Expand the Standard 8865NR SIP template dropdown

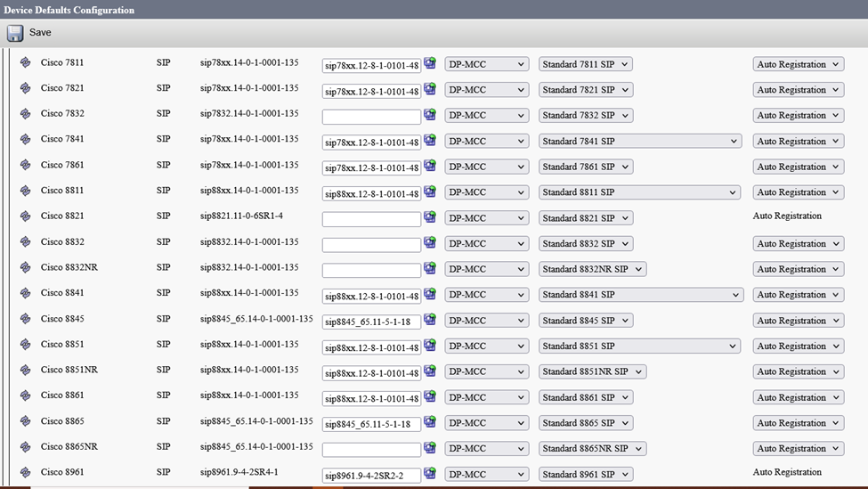(x=592, y=448)
